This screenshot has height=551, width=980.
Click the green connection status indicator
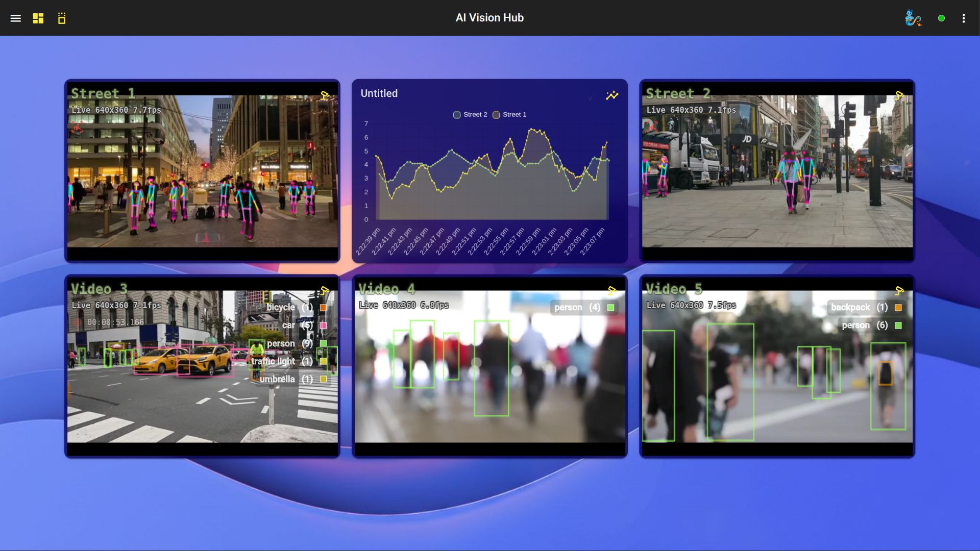coord(941,18)
